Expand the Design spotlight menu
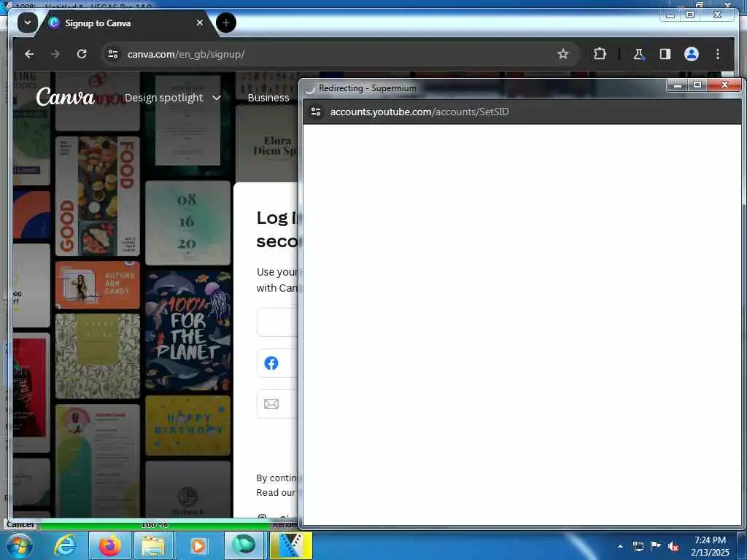Image resolution: width=747 pixels, height=560 pixels. point(172,98)
